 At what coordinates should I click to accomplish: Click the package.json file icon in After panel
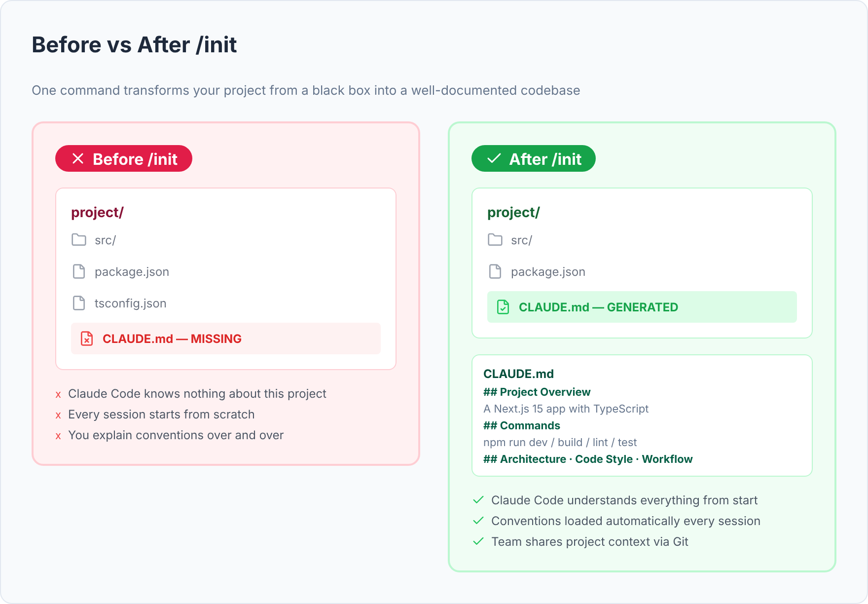[x=495, y=271]
